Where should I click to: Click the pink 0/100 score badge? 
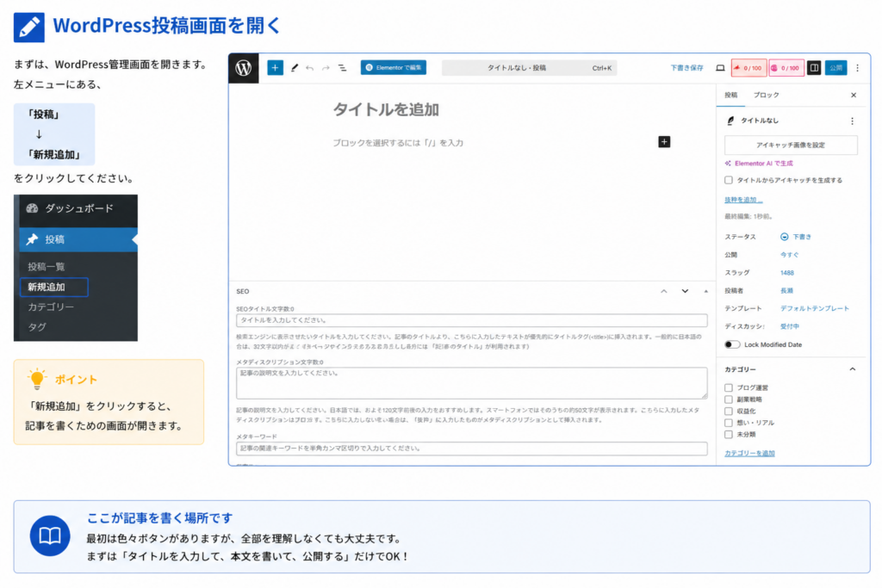click(x=786, y=68)
